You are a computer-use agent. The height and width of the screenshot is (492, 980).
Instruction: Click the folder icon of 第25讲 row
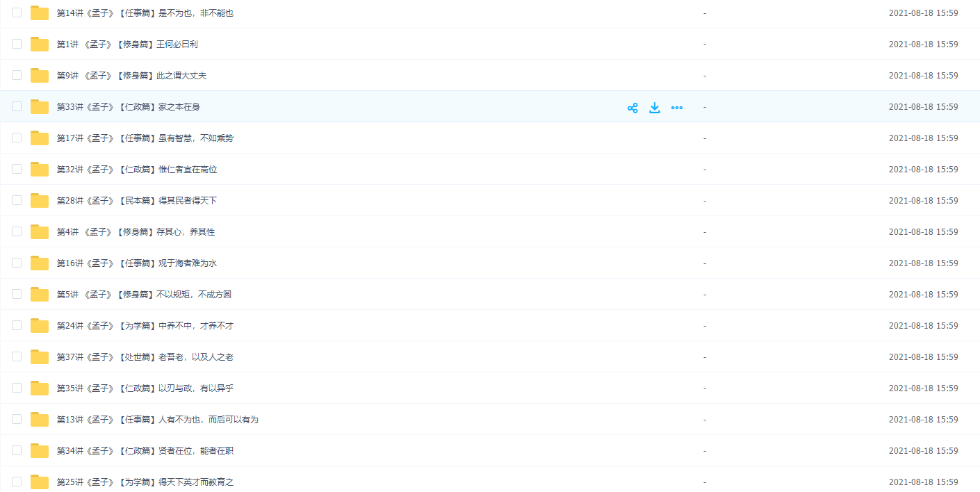(40, 482)
